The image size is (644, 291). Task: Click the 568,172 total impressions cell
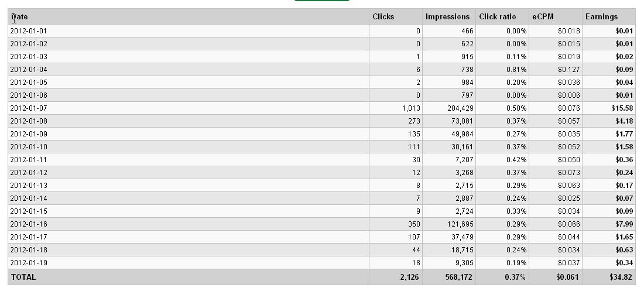pos(458,278)
